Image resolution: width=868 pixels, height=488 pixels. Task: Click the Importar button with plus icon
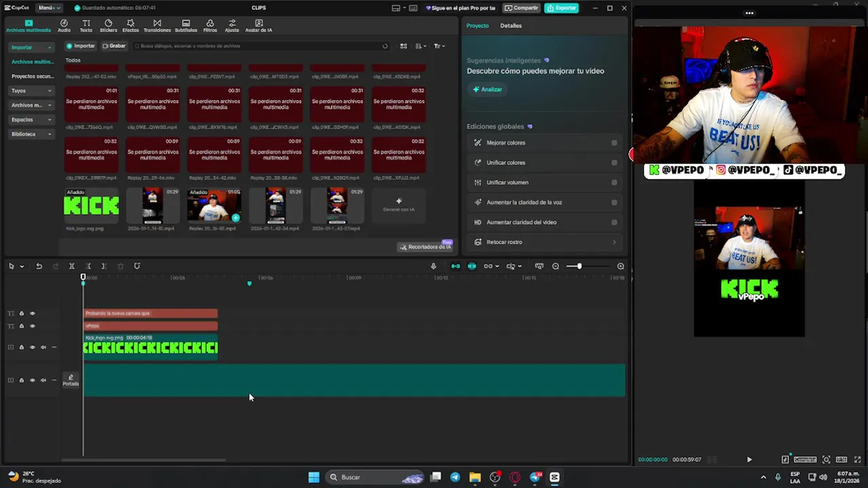(81, 46)
